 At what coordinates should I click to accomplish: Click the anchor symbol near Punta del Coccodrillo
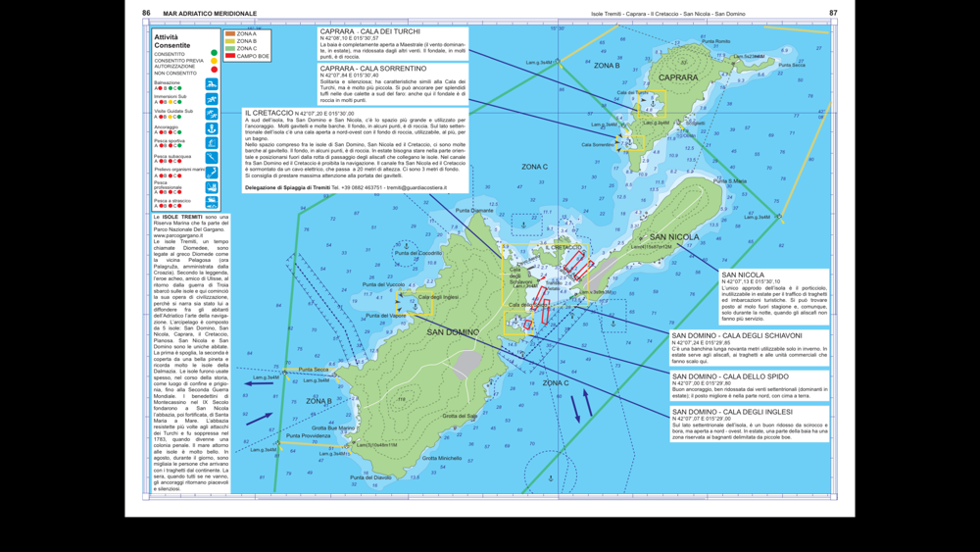click(x=406, y=246)
